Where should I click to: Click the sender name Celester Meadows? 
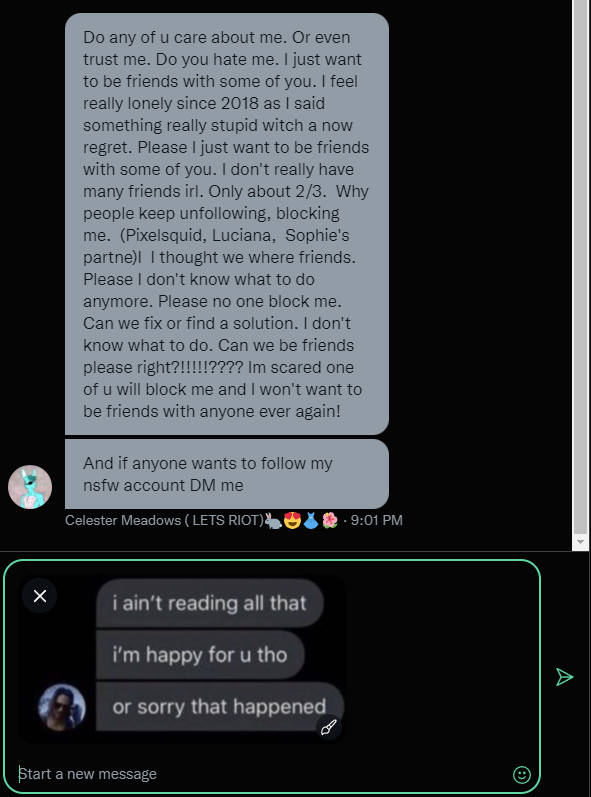164,520
